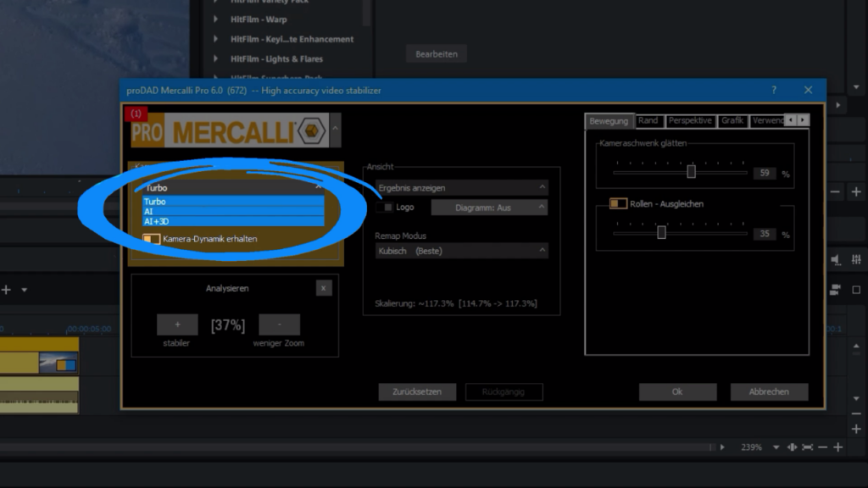Switch to the Bewegung tab

[609, 121]
